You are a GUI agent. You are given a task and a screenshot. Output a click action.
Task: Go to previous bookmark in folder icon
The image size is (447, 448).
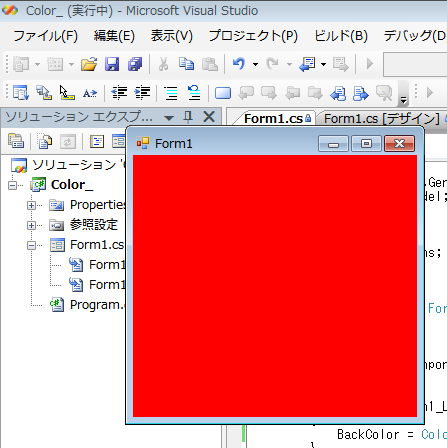(292, 93)
